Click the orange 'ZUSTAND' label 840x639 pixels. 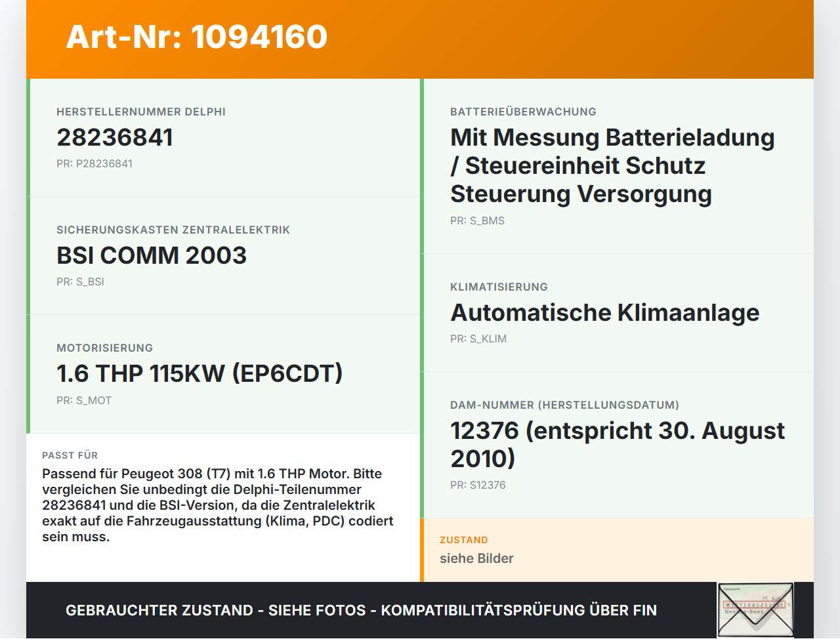pyautogui.click(x=464, y=540)
